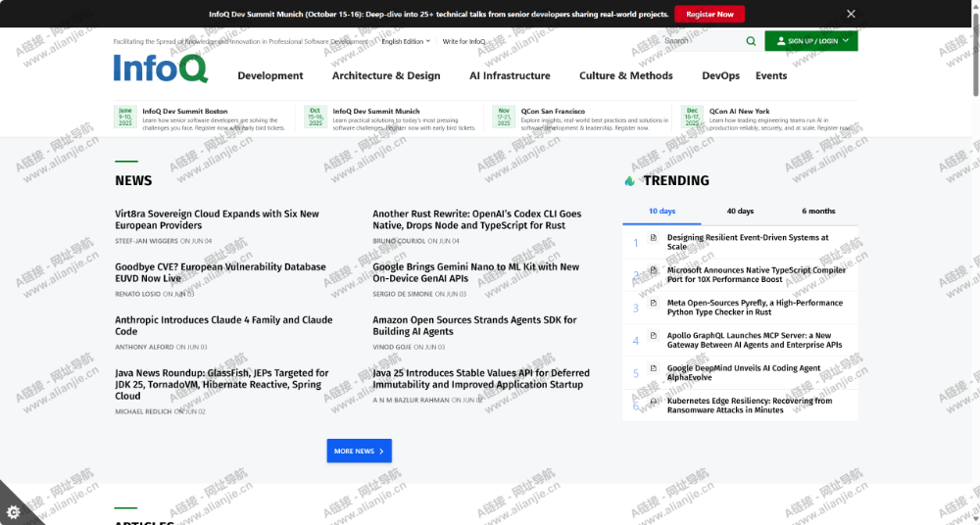Screen dimensions: 980x525
Task: Select the 10 days trending tab
Action: tap(661, 212)
